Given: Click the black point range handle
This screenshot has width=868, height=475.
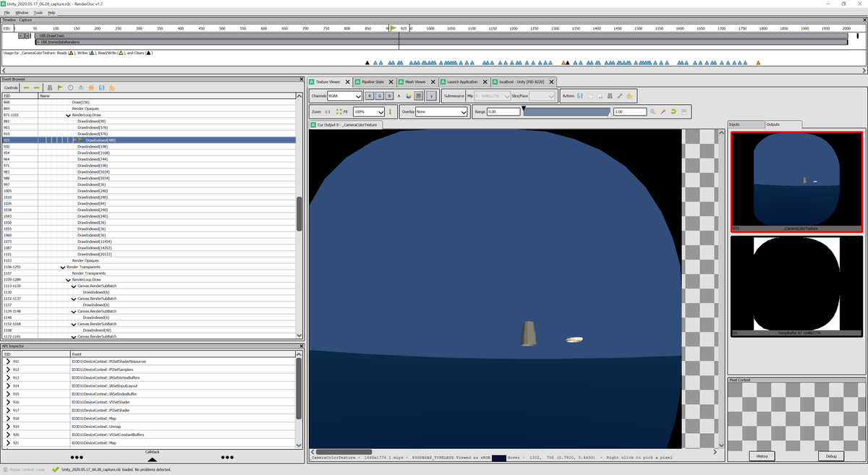Looking at the screenshot, I should click(524, 108).
